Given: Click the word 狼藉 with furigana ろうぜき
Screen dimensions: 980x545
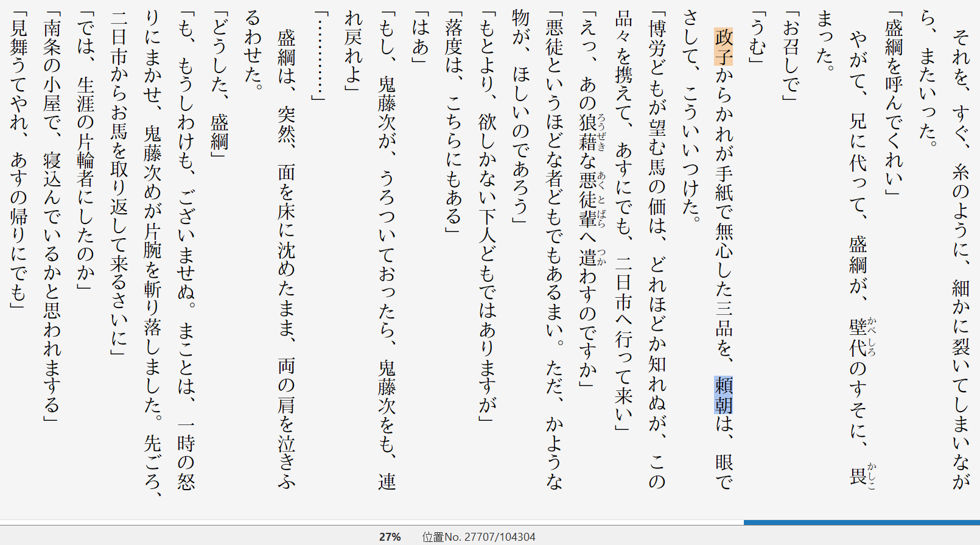Looking at the screenshot, I should point(587,132).
